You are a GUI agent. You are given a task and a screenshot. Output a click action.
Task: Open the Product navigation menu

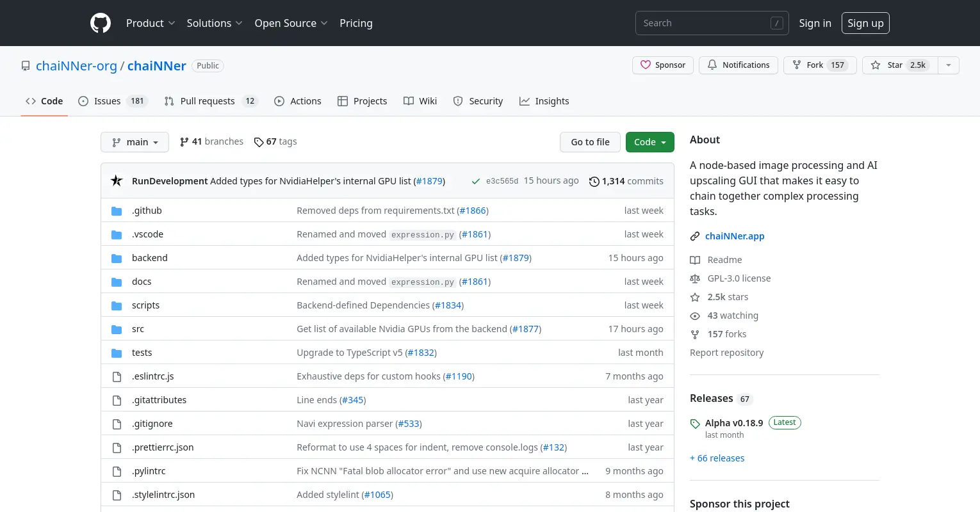151,23
